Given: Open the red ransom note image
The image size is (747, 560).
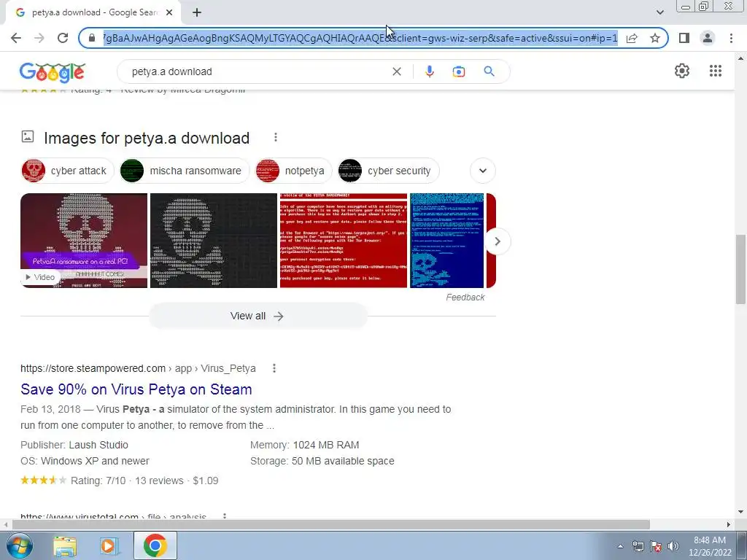Looking at the screenshot, I should point(344,241).
